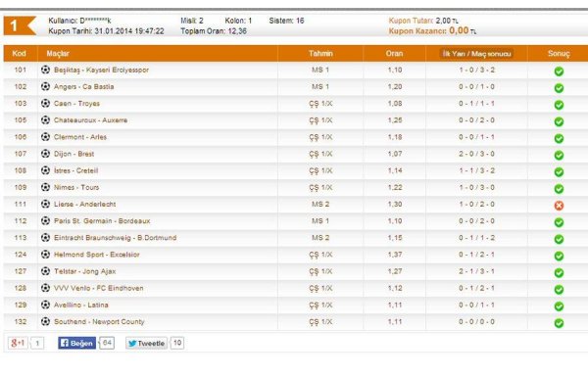Click soccer ball icon beside İstres - Creteil

coord(45,170)
